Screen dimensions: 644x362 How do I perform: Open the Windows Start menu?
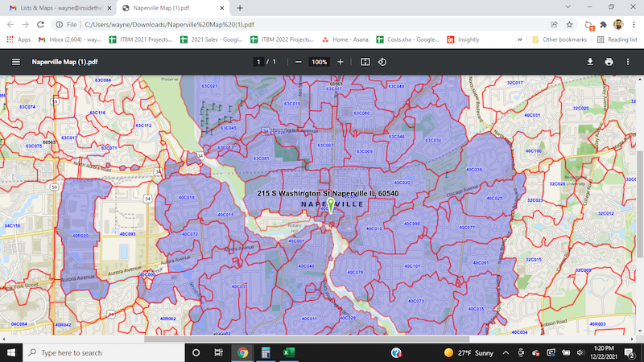(11, 352)
